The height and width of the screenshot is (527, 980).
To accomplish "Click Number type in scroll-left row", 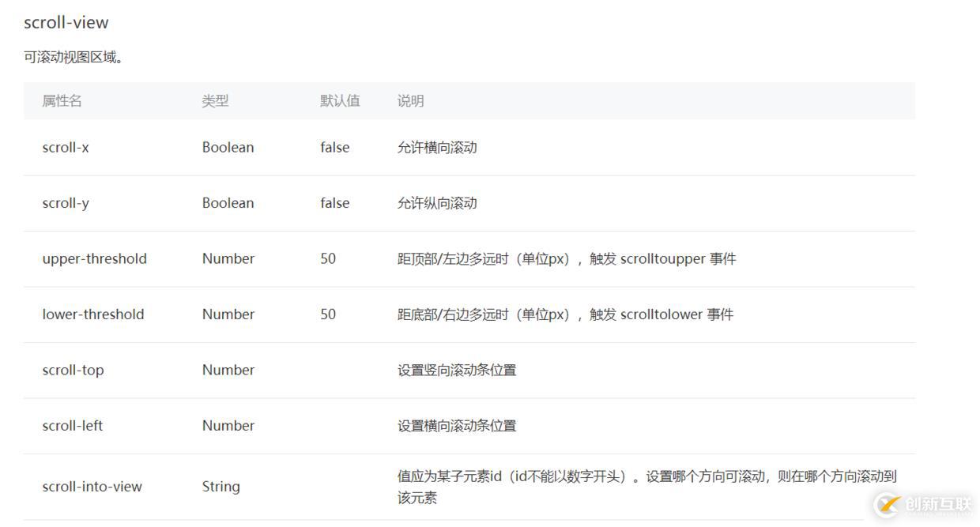I will pyautogui.click(x=228, y=425).
